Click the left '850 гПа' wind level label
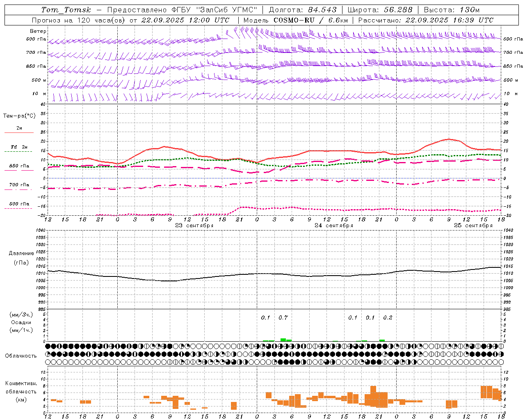Image resolution: width=525 pixels, height=420 pixels. 36,66
